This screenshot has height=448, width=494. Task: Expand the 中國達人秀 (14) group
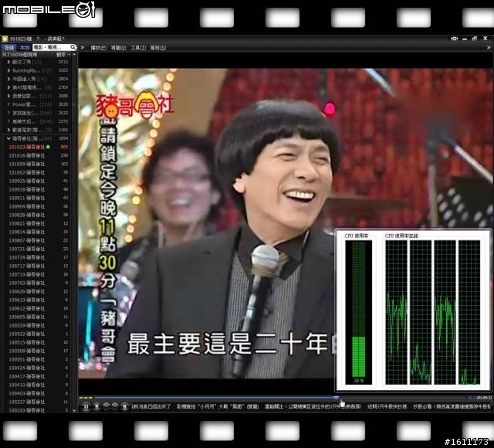(8, 79)
